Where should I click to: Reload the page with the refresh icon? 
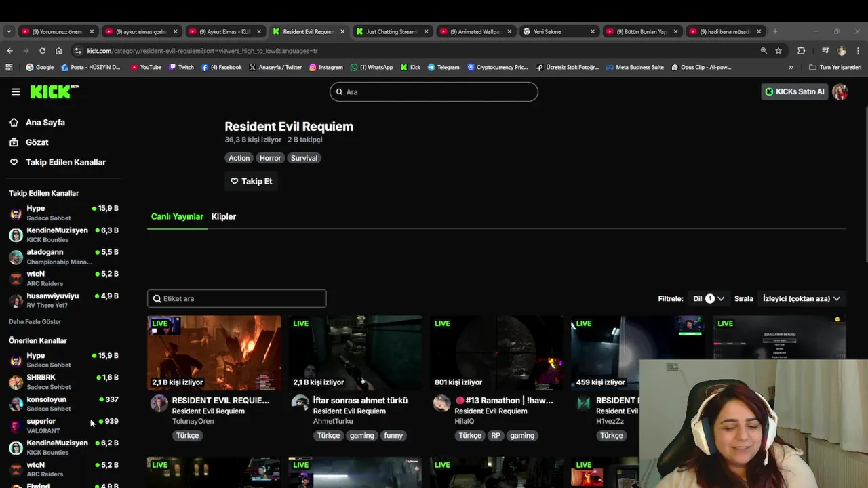tap(42, 51)
